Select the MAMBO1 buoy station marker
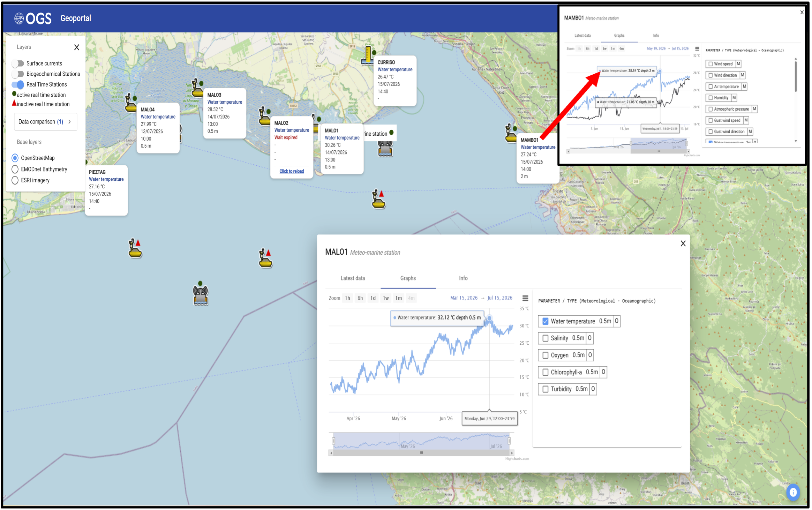Screen dimensions: 812x510 pos(511,133)
